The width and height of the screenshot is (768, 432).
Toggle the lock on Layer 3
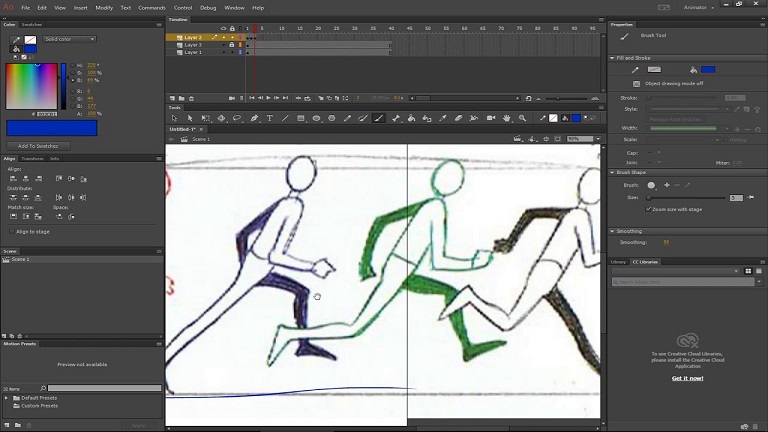[231, 37]
